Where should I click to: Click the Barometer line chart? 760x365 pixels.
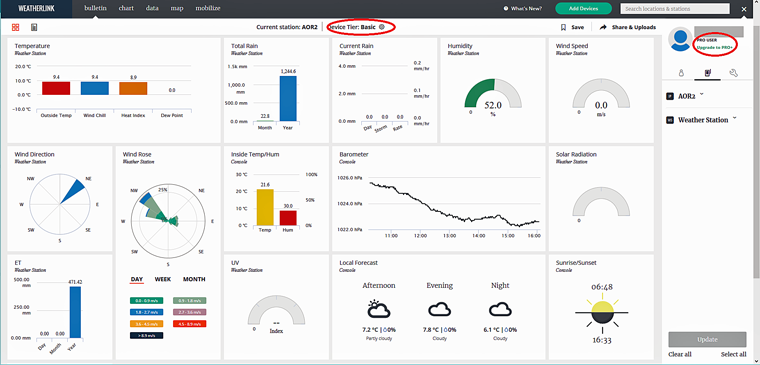pyautogui.click(x=454, y=204)
